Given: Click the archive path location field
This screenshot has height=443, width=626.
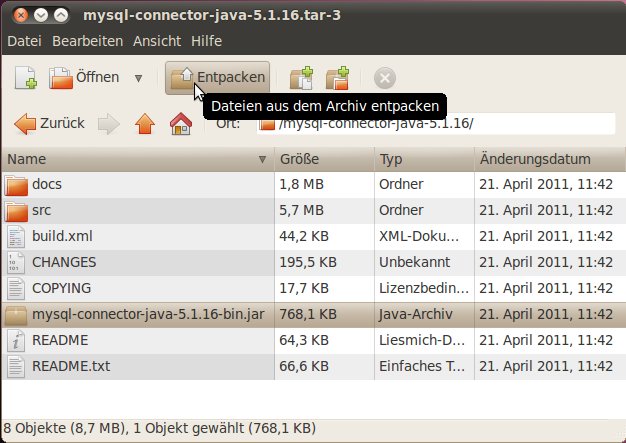Looking at the screenshot, I should pyautogui.click(x=440, y=124).
